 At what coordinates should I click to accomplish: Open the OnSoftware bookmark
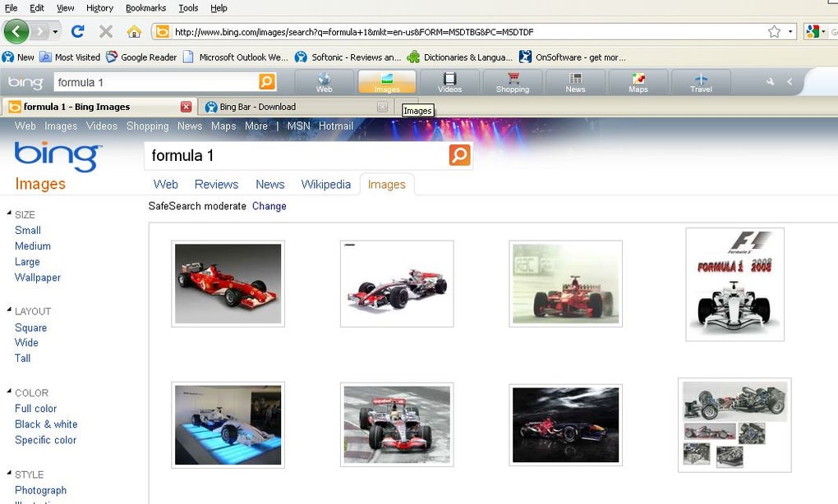point(573,57)
